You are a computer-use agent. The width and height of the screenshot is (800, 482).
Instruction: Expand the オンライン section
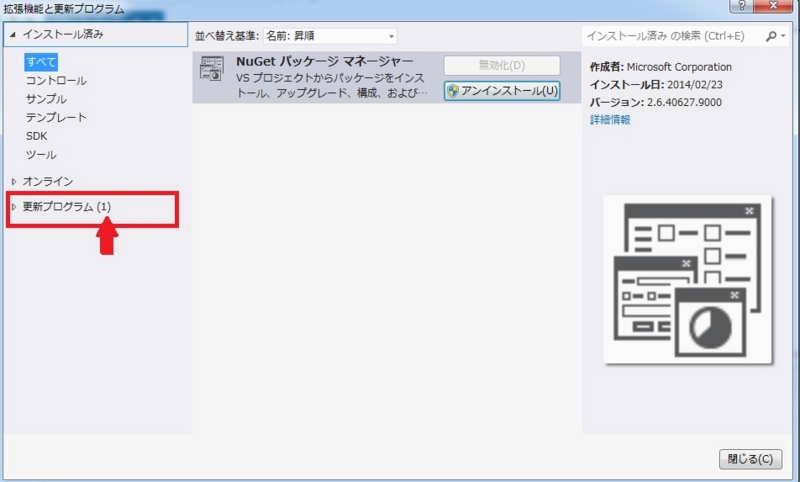[x=14, y=182]
